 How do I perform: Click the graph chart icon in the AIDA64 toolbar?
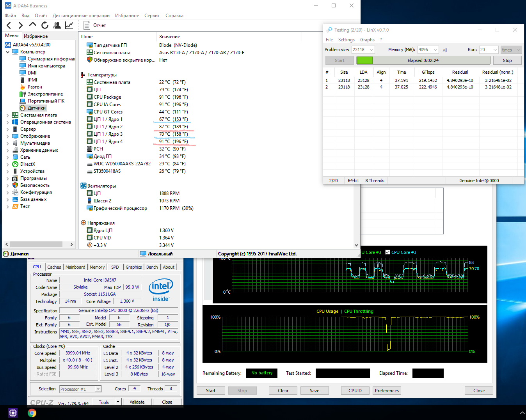click(x=69, y=25)
